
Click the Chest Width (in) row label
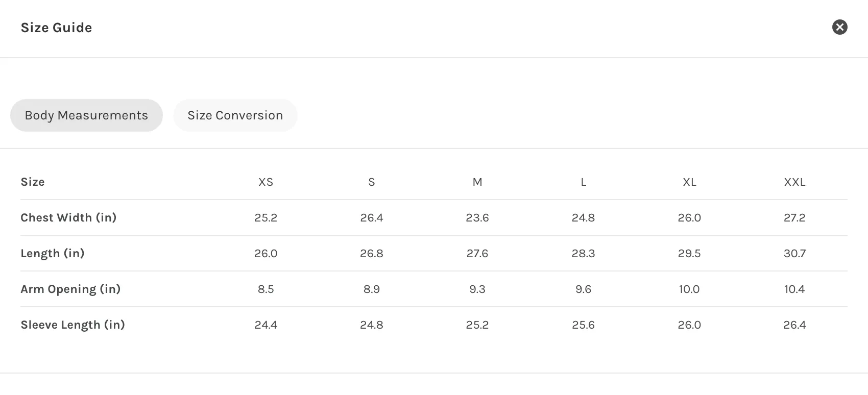68,218
